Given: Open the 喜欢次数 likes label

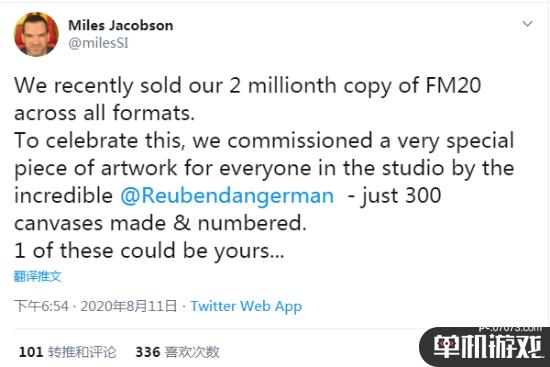Looking at the screenshot, I should tap(192, 352).
